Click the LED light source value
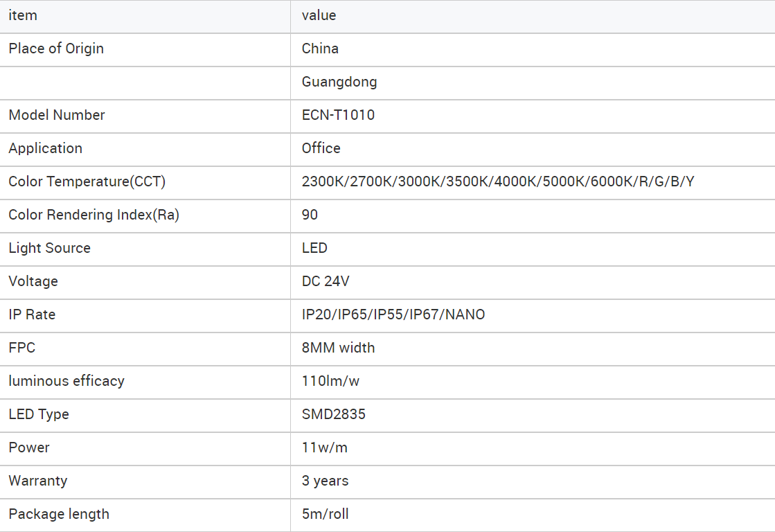 315,248
